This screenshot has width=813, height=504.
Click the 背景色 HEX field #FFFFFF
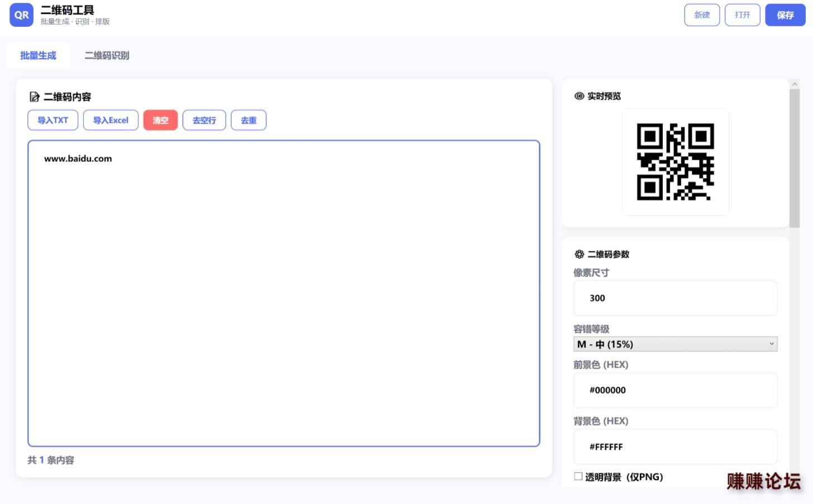[675, 447]
